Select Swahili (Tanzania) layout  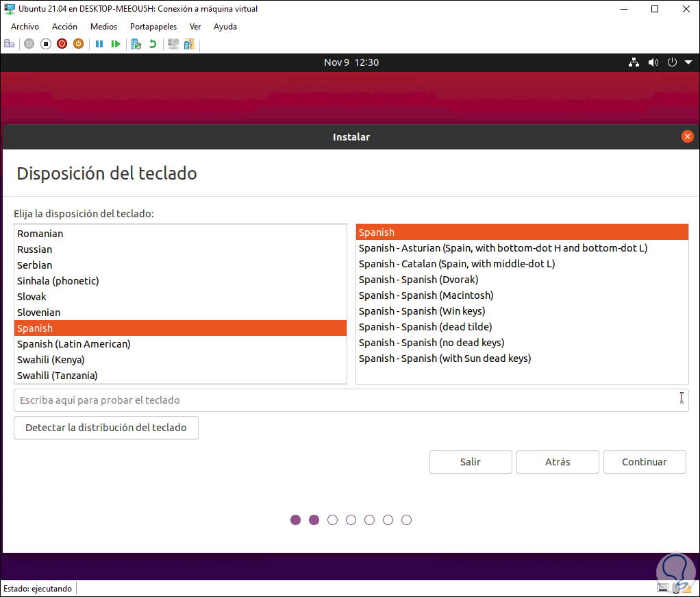pos(180,376)
